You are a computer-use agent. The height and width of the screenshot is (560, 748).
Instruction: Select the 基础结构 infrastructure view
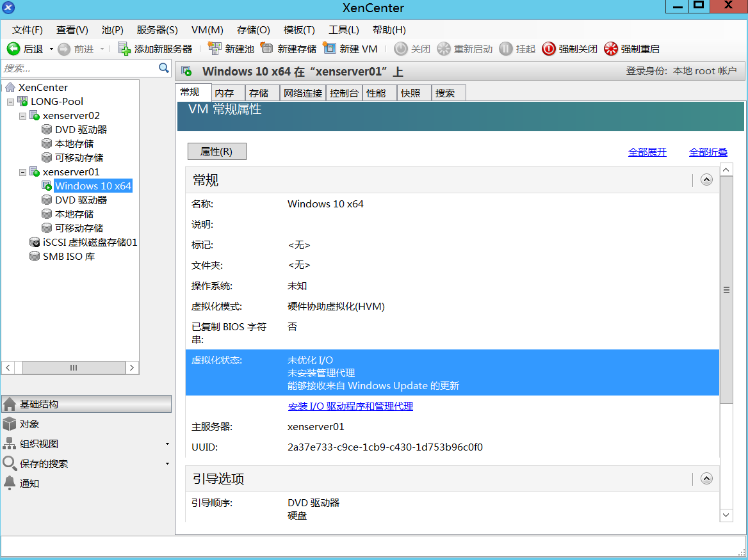point(86,404)
